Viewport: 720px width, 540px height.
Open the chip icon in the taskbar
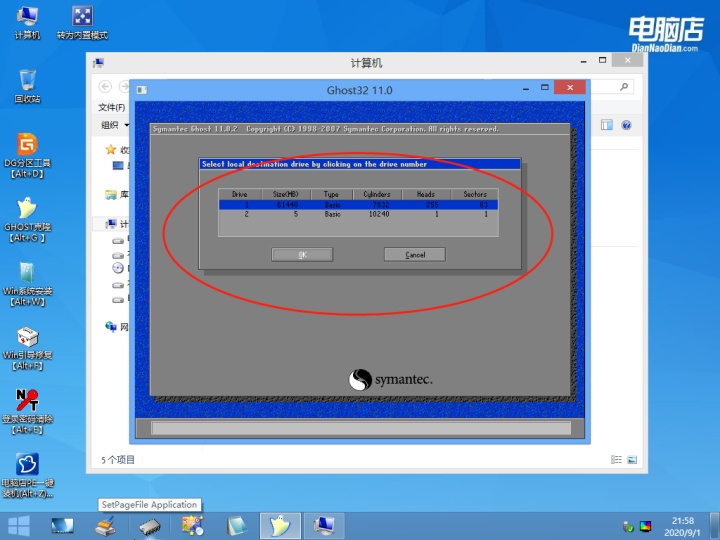[150, 526]
